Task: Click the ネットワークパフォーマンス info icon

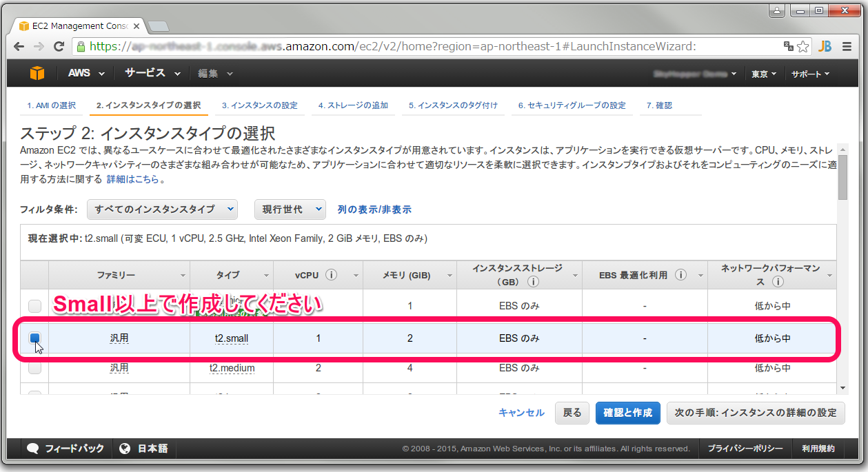Action: click(778, 281)
